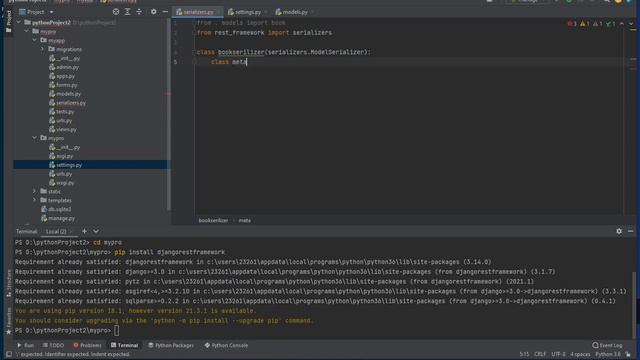Viewport: 640px width, 360px height.
Task: Click the Expand All icon in Project panel
Action: point(127,12)
